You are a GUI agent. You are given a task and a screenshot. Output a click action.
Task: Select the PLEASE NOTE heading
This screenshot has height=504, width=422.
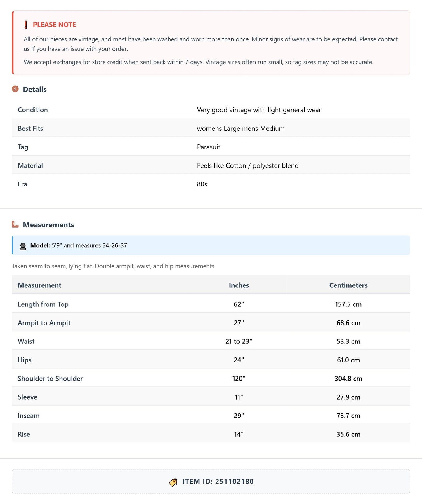pos(54,25)
